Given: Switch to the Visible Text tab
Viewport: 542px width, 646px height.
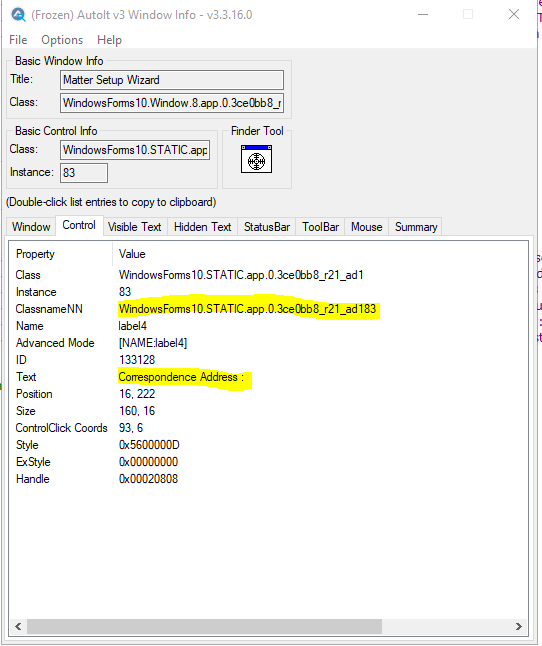Looking at the screenshot, I should point(135,227).
